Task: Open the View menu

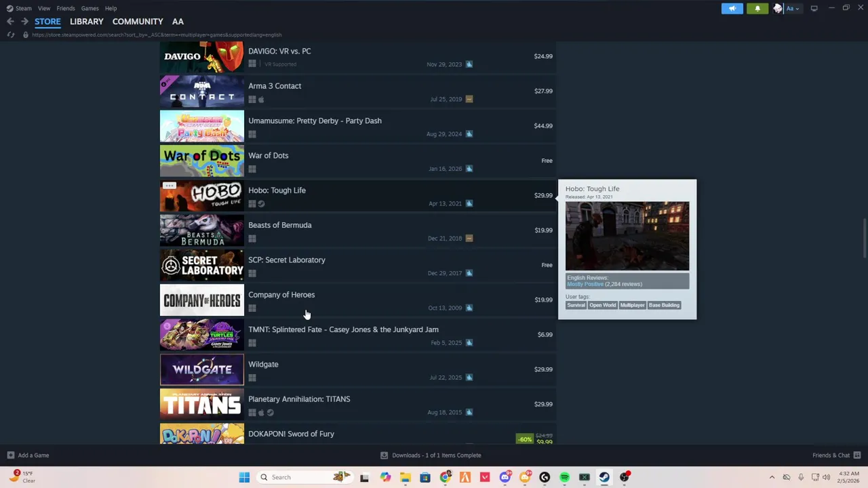Action: pos(44,8)
